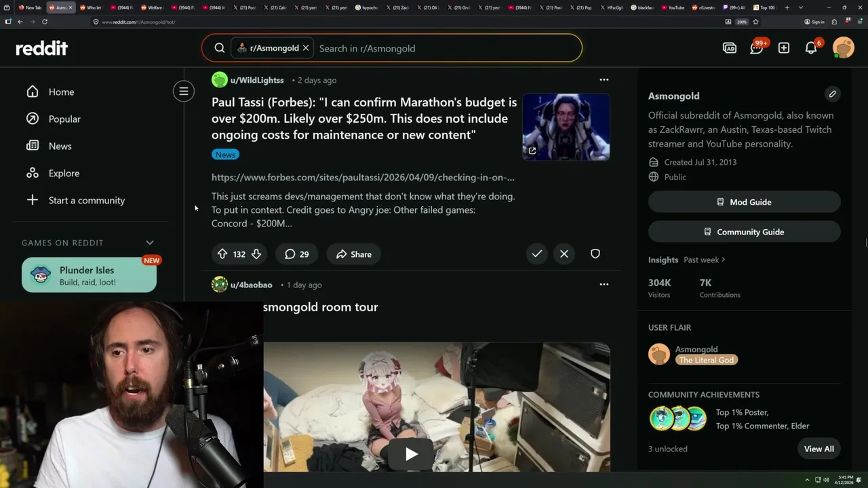Switch to the hypochondria Google tab

tap(368, 7)
